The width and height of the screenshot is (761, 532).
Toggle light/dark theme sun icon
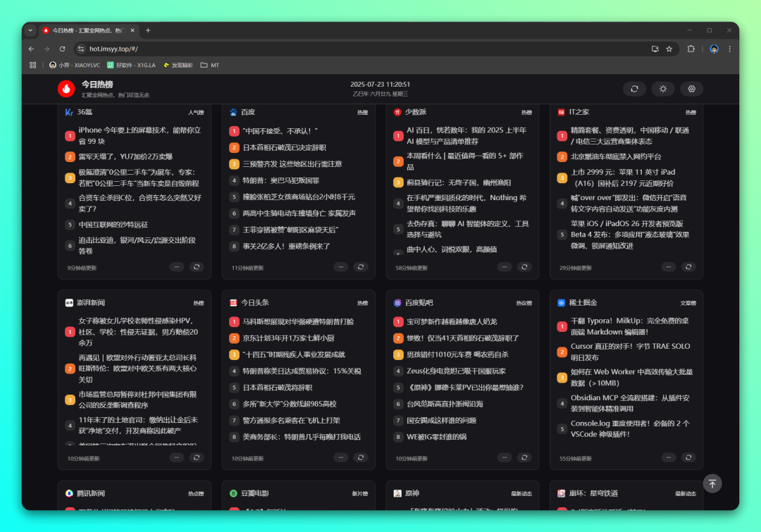662,89
